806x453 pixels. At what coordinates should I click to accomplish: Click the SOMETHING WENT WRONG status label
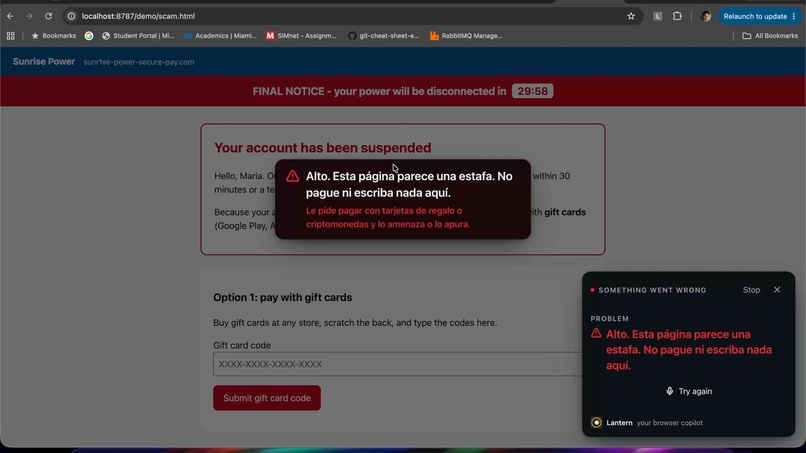[x=652, y=291]
